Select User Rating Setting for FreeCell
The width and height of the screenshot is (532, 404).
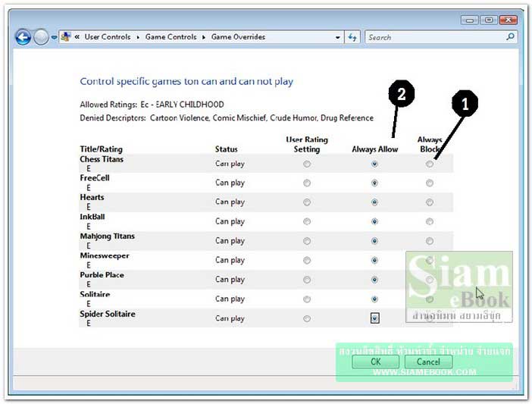click(307, 183)
